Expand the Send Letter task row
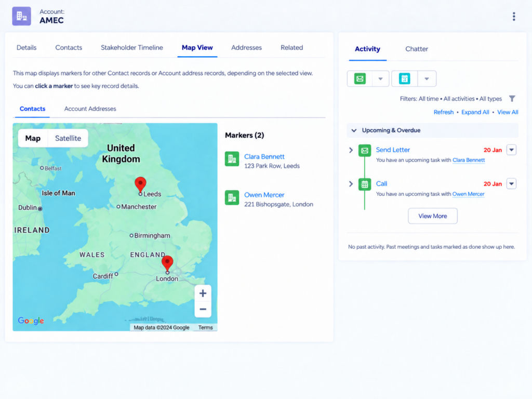The width and height of the screenshot is (532, 399). 351,150
